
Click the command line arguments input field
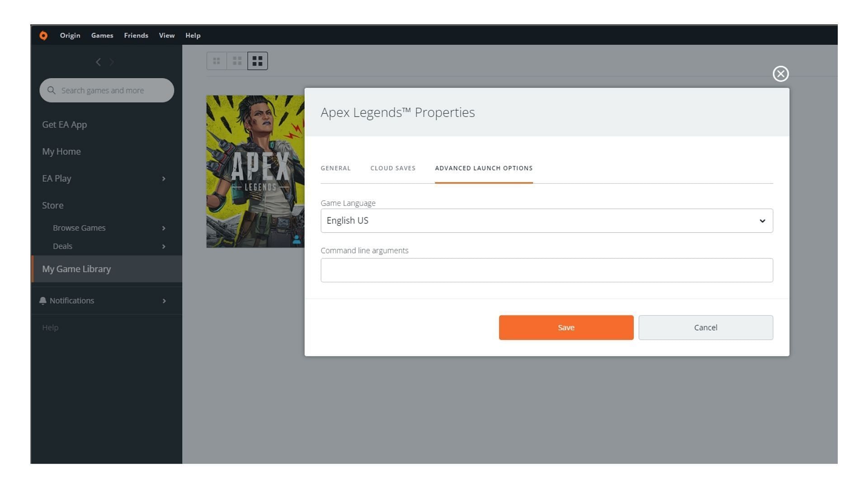click(x=547, y=269)
